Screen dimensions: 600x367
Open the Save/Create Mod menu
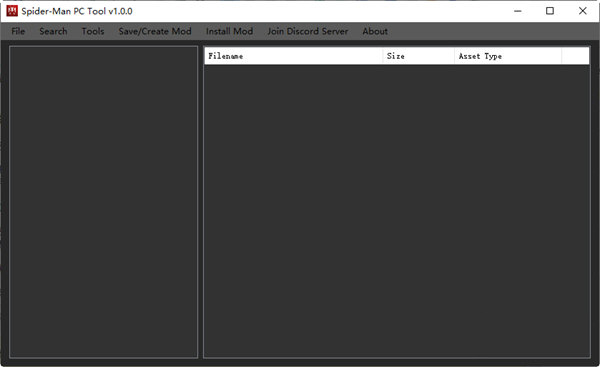point(155,31)
